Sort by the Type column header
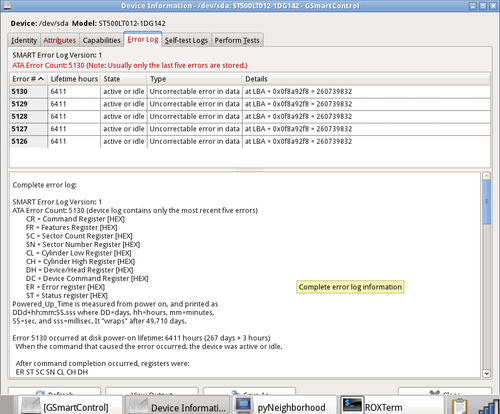 [x=194, y=79]
